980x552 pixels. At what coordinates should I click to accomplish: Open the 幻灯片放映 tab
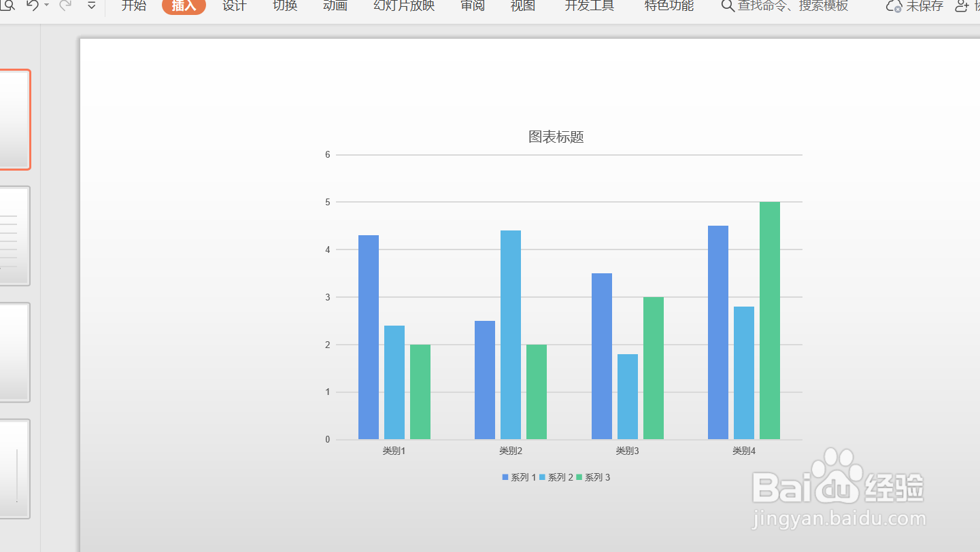tap(403, 6)
